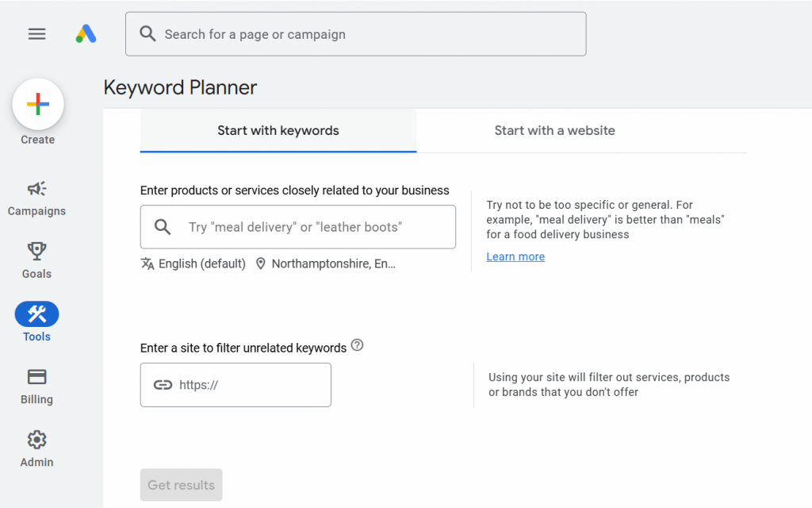Select the Start with keywords tab
Image resolution: width=812 pixels, height=508 pixels.
click(x=278, y=130)
